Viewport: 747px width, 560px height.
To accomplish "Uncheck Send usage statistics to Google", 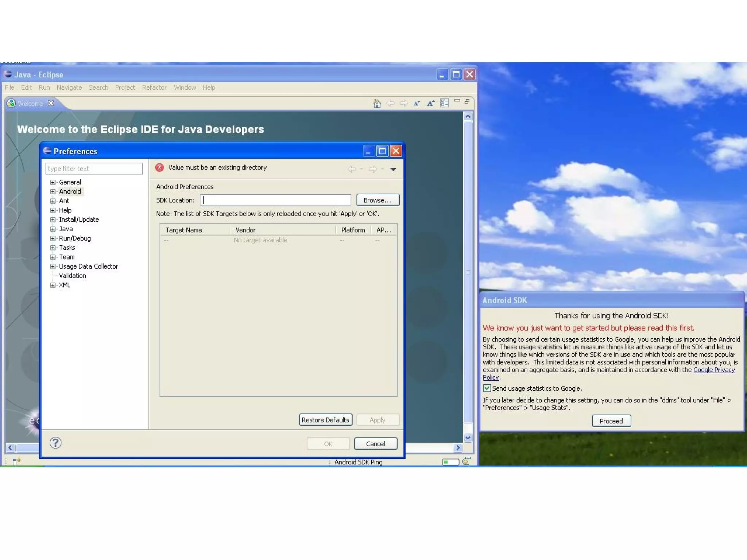I will tap(487, 388).
